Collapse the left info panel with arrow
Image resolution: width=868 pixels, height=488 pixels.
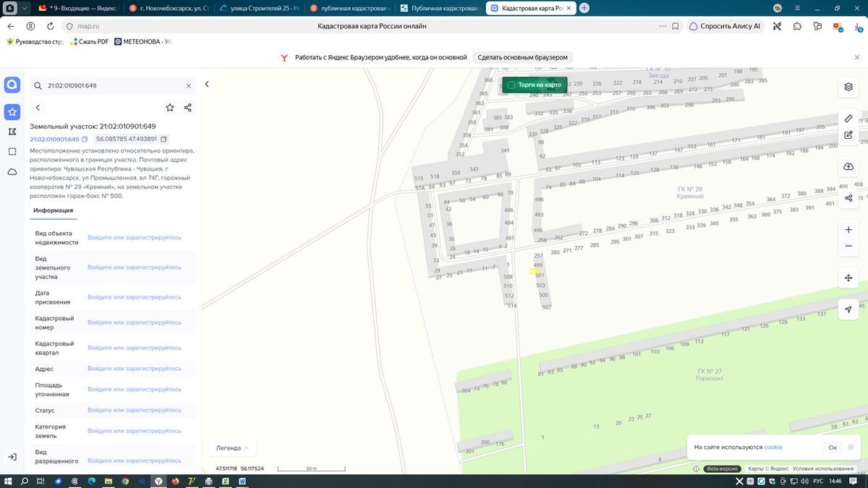pos(207,85)
